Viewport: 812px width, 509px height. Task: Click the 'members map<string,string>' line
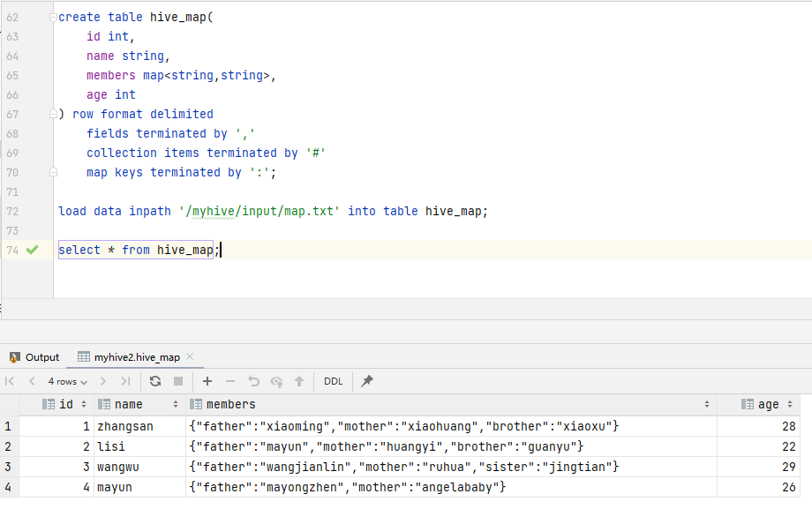181,76
